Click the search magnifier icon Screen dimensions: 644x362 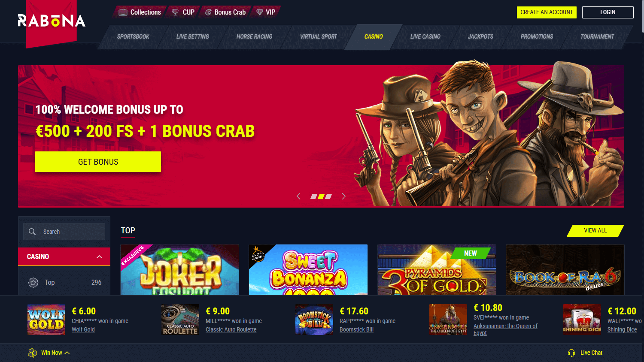tap(32, 232)
